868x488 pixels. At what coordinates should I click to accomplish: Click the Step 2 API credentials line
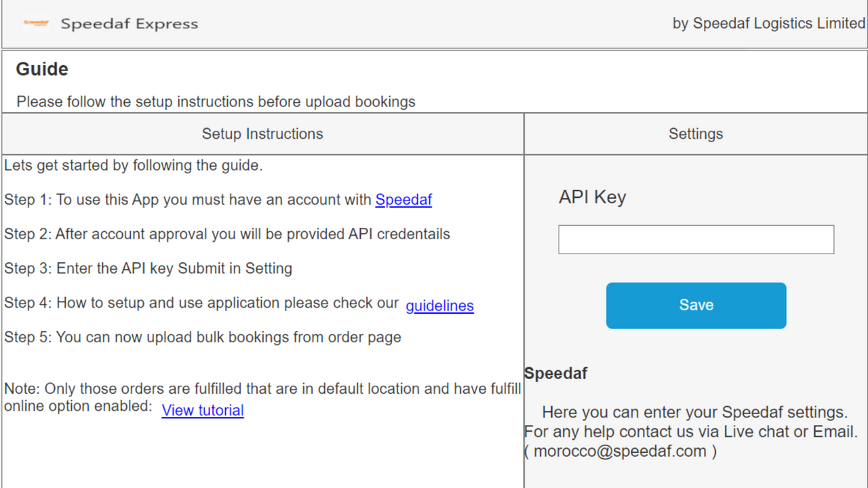(x=227, y=234)
